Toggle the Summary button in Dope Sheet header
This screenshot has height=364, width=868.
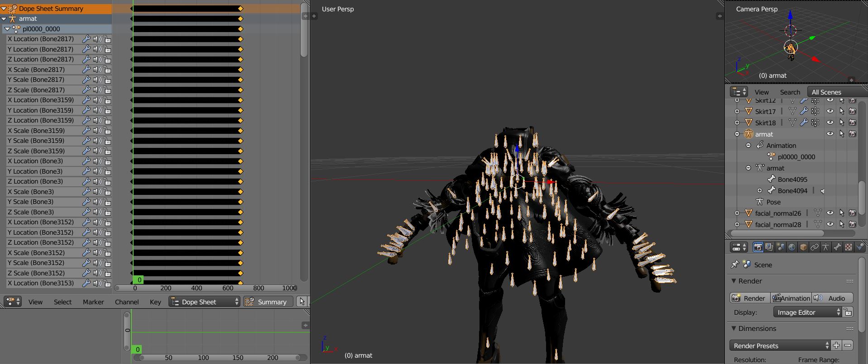coord(268,302)
